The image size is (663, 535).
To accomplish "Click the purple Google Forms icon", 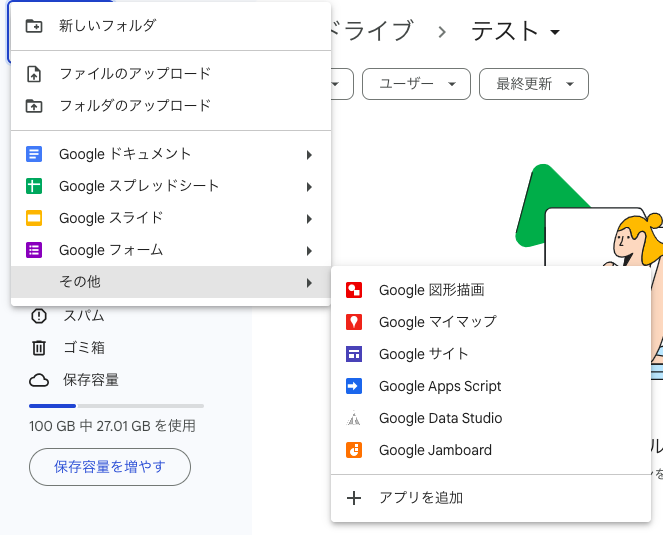I will tap(34, 250).
